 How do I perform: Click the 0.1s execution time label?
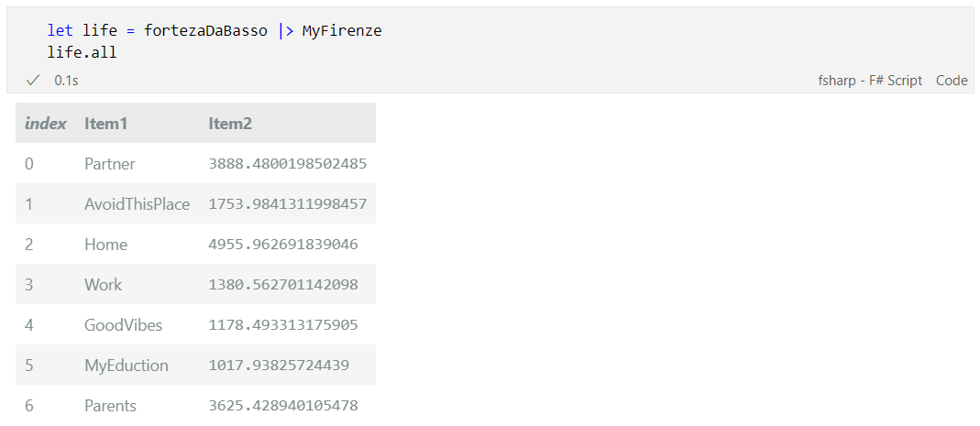(x=66, y=81)
